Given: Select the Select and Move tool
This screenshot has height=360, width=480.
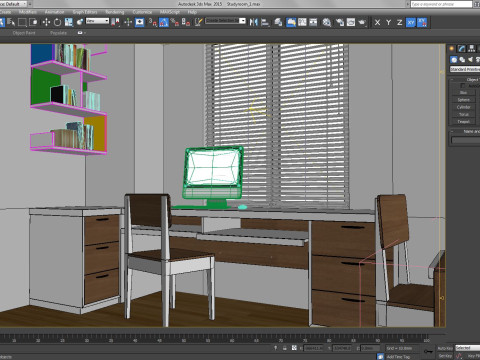Looking at the screenshot, I should tap(46, 22).
